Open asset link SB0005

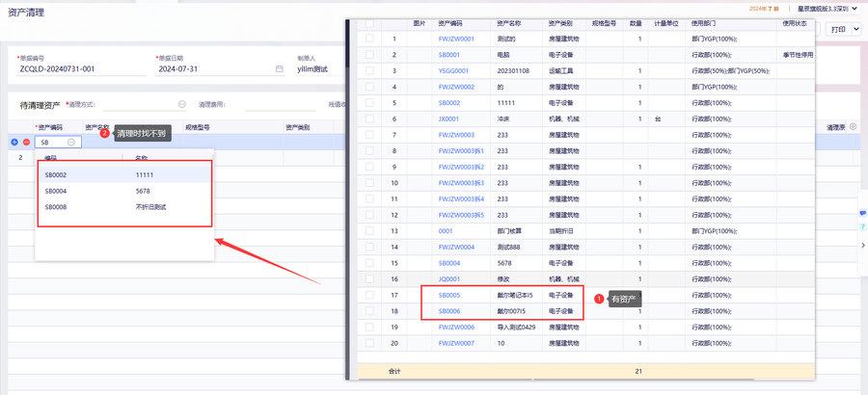pos(448,296)
